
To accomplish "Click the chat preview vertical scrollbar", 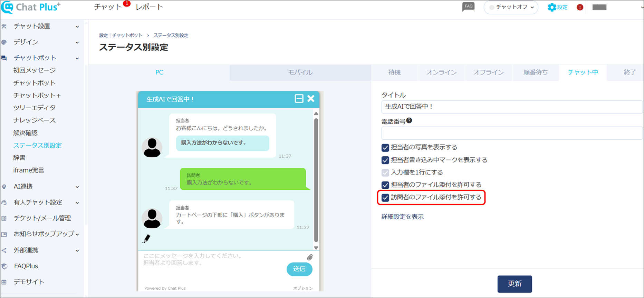I will point(316,180).
